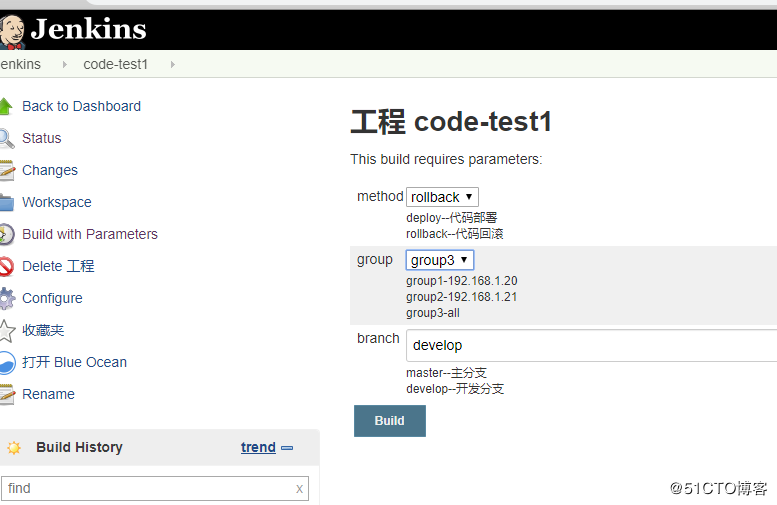
Task: Click the Jenkins butler logo icon
Action: point(12,32)
